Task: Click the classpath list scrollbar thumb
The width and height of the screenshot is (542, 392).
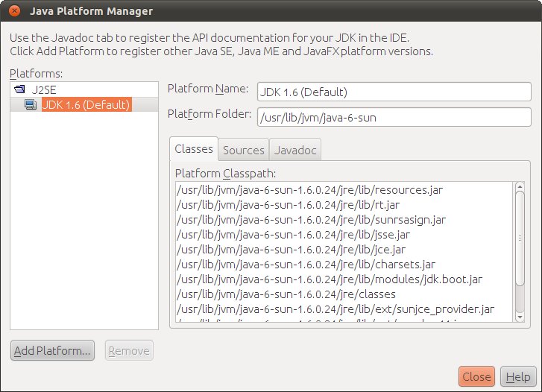Action: click(x=520, y=238)
